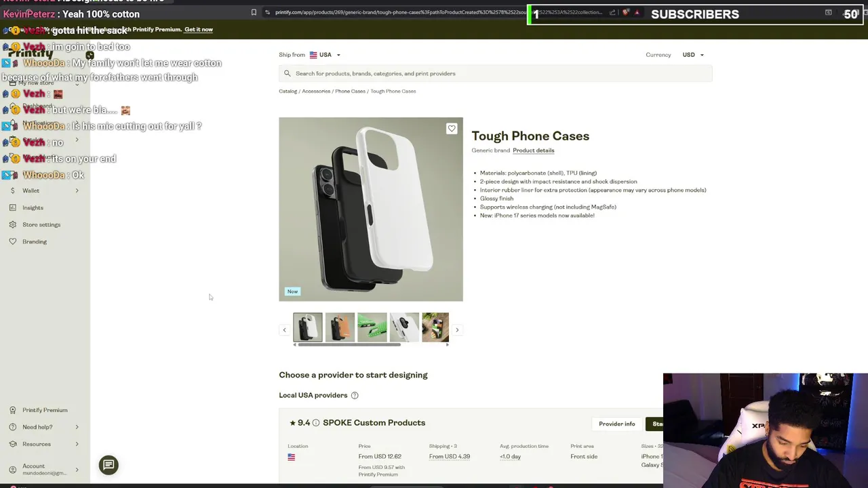The width and height of the screenshot is (868, 488).
Task: Select the green case thumbnail
Action: point(372,327)
